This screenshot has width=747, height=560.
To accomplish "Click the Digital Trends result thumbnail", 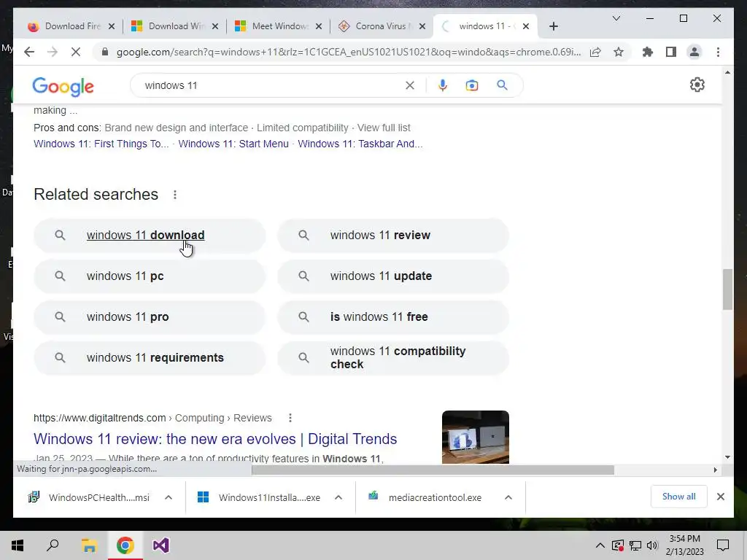I will click(476, 437).
